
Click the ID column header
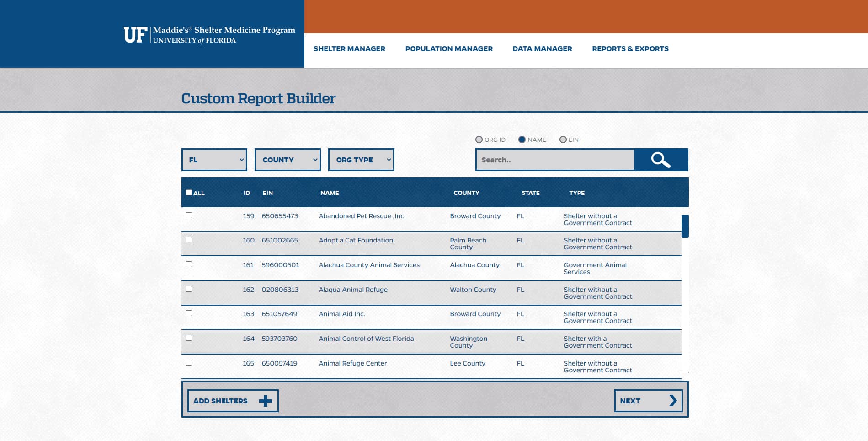click(247, 193)
